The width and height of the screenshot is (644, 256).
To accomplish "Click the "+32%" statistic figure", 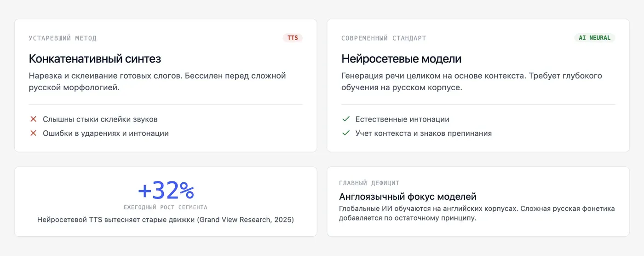I will 166,190.
